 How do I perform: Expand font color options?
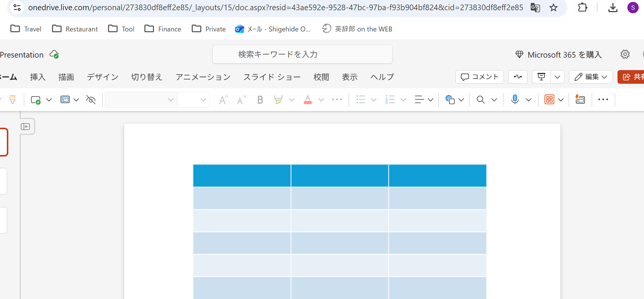tap(321, 100)
